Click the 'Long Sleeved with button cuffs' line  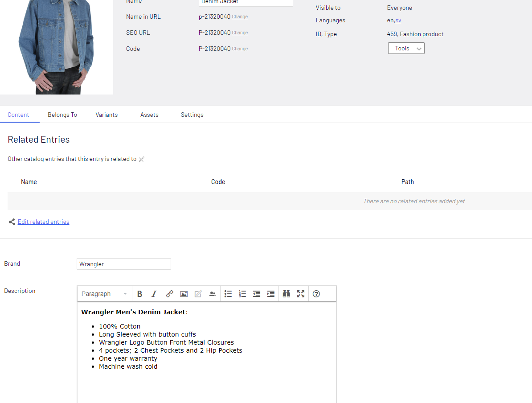pyautogui.click(x=147, y=334)
